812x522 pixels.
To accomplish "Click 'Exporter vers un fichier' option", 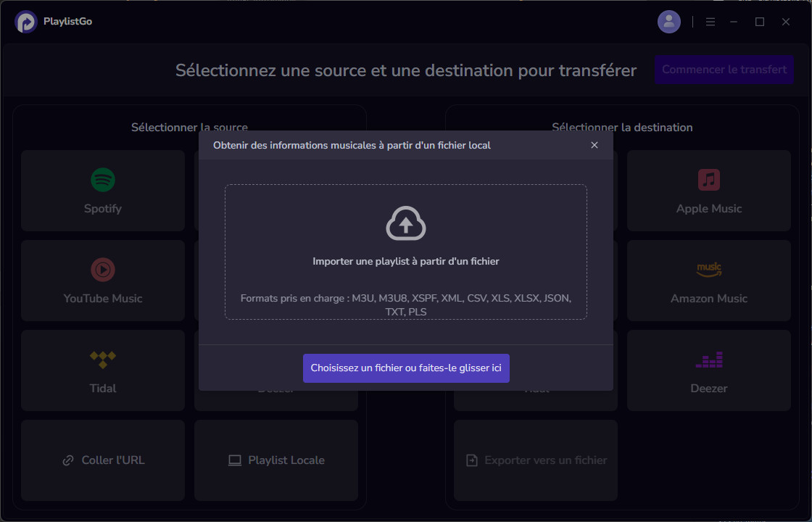I will coord(536,460).
